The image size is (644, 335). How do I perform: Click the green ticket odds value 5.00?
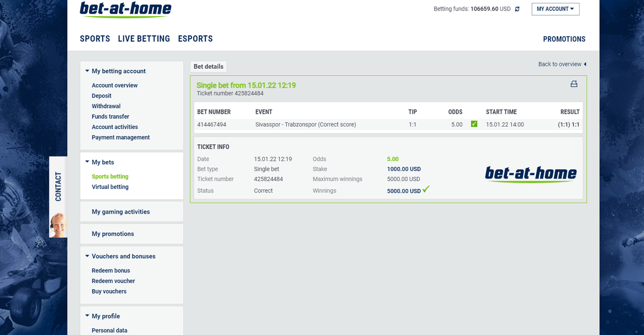pyautogui.click(x=393, y=159)
